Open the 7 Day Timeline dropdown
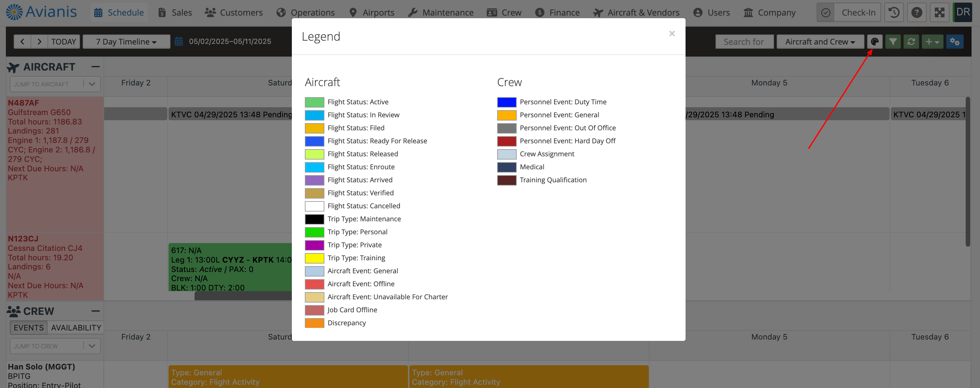The height and width of the screenshot is (388, 980). [126, 42]
